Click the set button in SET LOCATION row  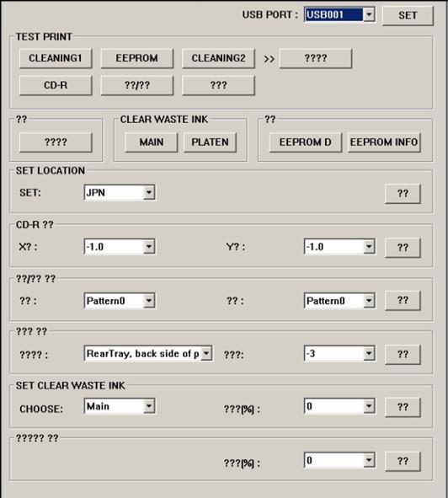tap(403, 194)
